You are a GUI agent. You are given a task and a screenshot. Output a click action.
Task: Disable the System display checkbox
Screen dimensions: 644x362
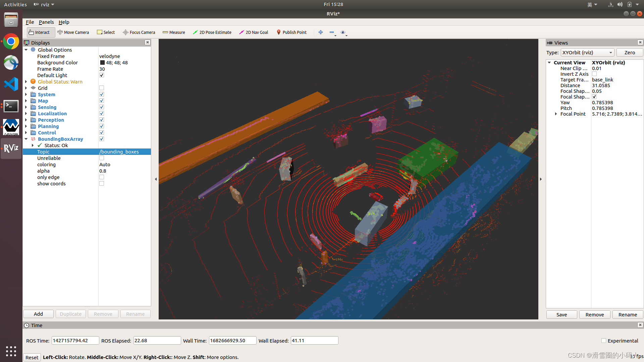click(x=102, y=94)
